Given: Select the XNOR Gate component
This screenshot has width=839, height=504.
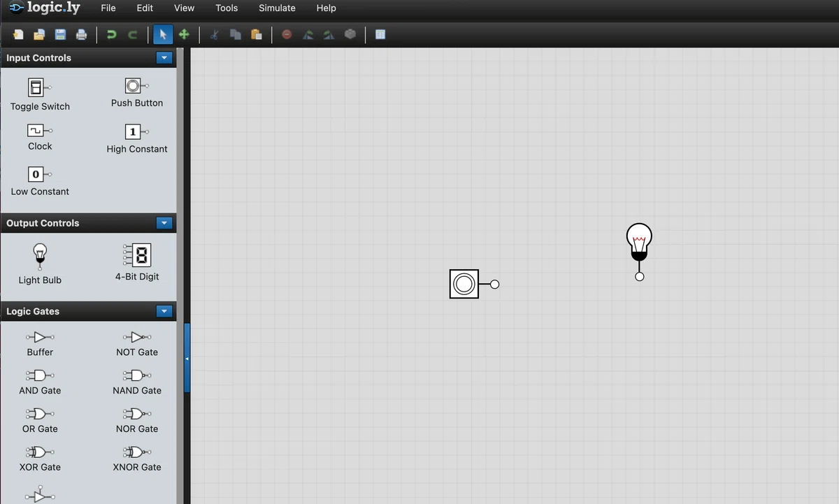Looking at the screenshot, I should pos(137,459).
